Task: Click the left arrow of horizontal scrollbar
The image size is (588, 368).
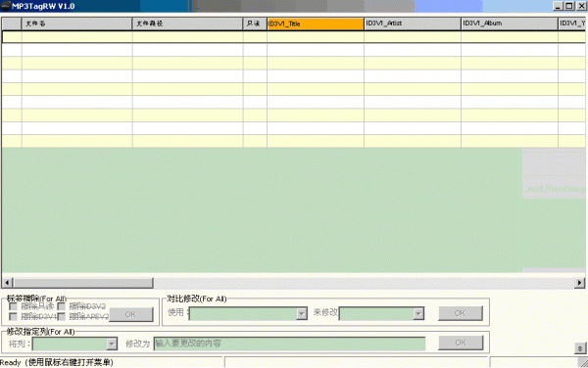Action: [x=7, y=283]
